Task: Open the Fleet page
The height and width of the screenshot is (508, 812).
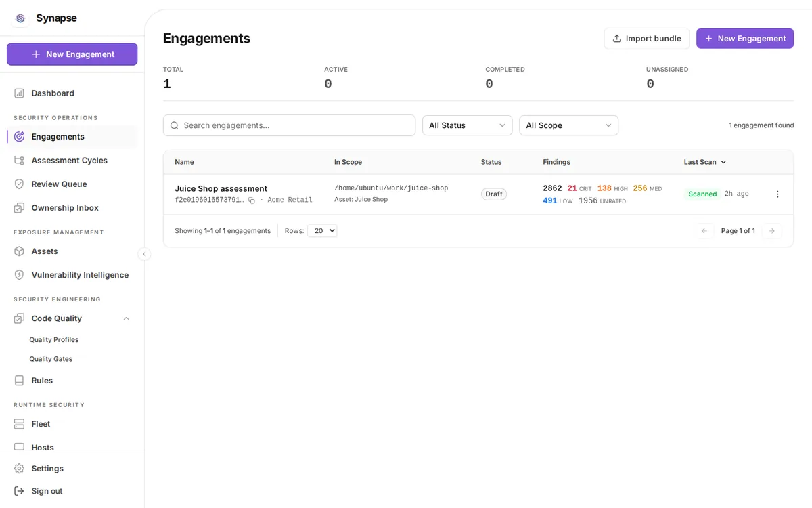Action: pos(41,423)
